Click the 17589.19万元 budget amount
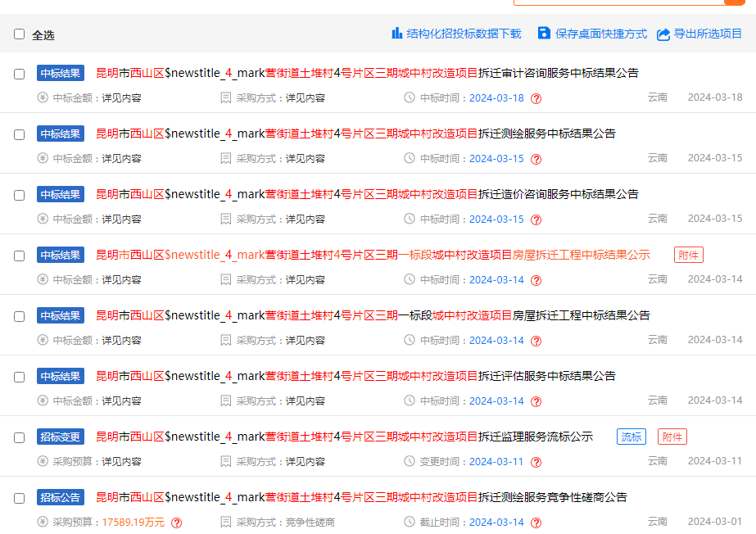This screenshot has height=534, width=756. (133, 523)
